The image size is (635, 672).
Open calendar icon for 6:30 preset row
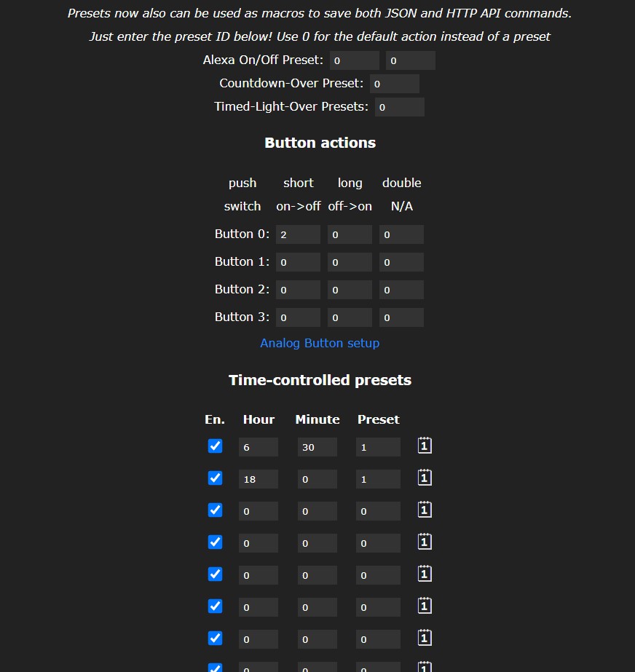(425, 446)
